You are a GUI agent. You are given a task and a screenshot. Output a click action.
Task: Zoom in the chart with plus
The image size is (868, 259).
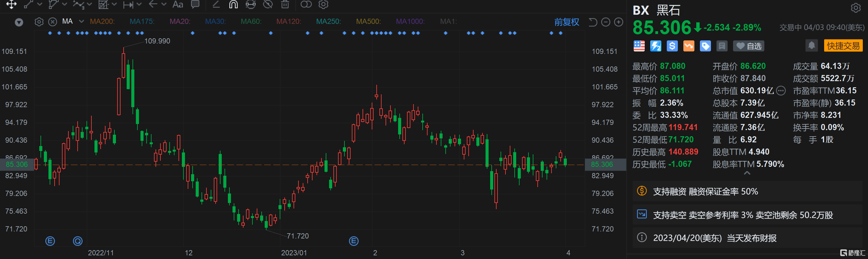pos(619,22)
